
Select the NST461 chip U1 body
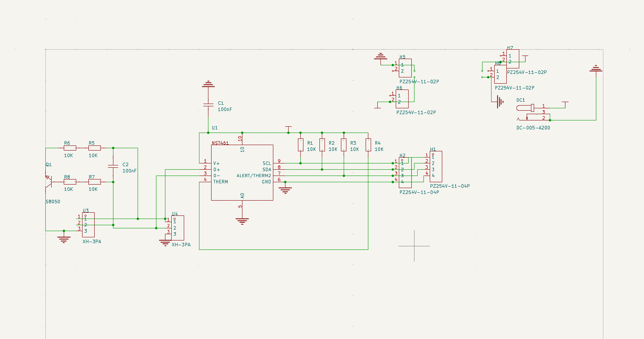242,172
